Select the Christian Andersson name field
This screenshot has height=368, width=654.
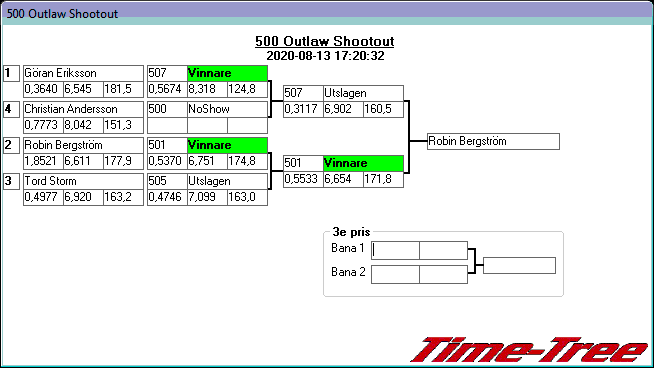83,109
